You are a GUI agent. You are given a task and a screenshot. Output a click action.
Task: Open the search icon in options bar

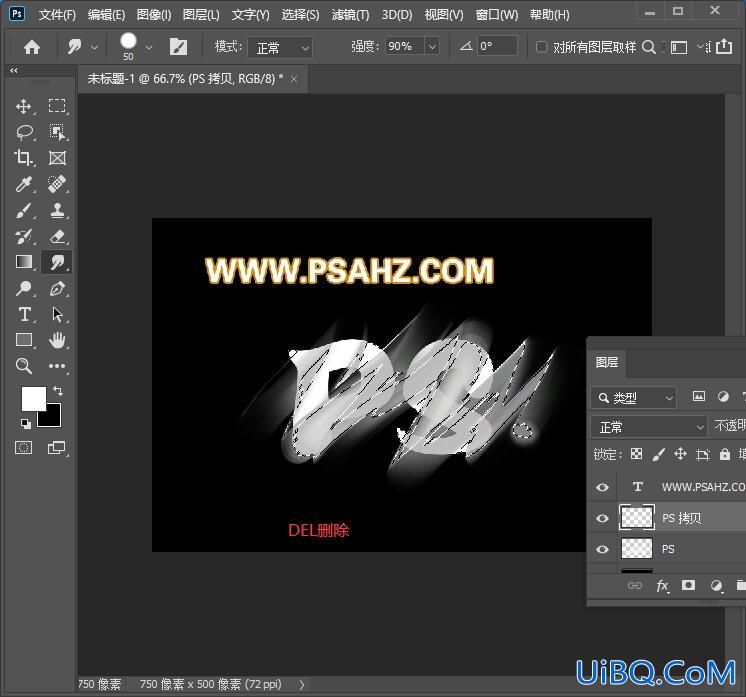[x=648, y=47]
